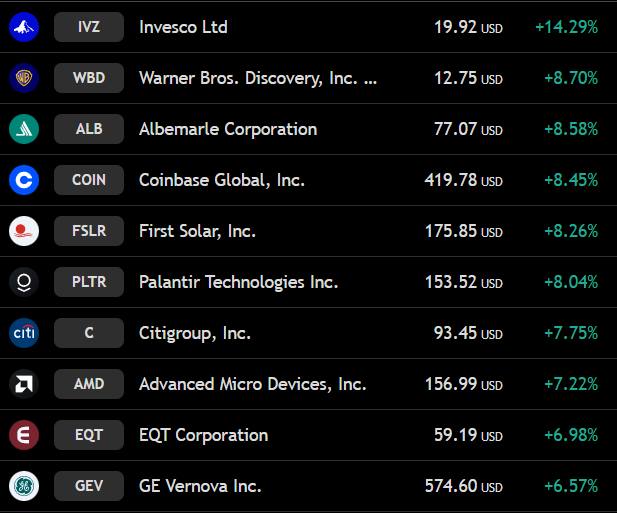
Task: Click the Invesco logo icon
Action: [24, 27]
